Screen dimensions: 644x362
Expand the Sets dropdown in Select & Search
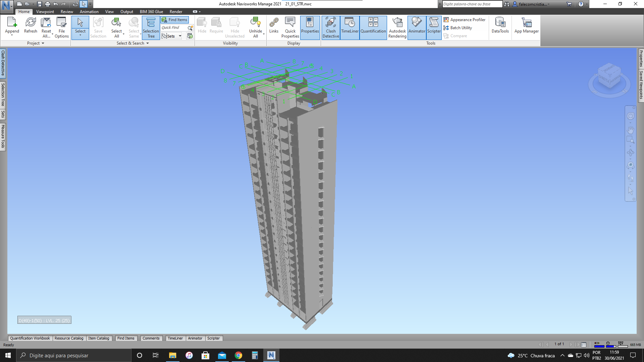click(180, 36)
